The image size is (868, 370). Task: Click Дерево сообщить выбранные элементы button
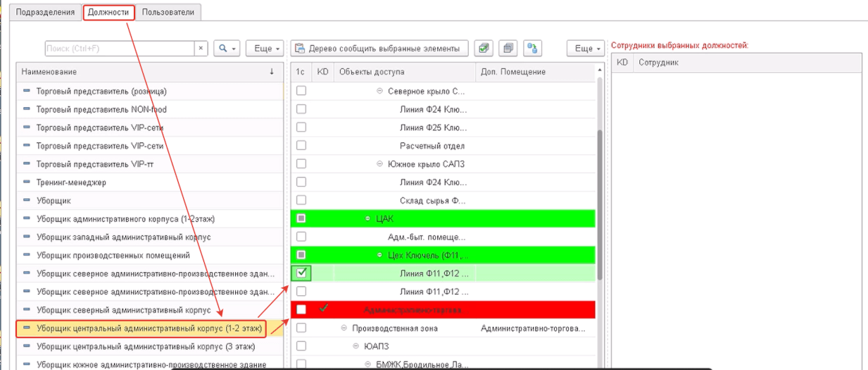(379, 48)
